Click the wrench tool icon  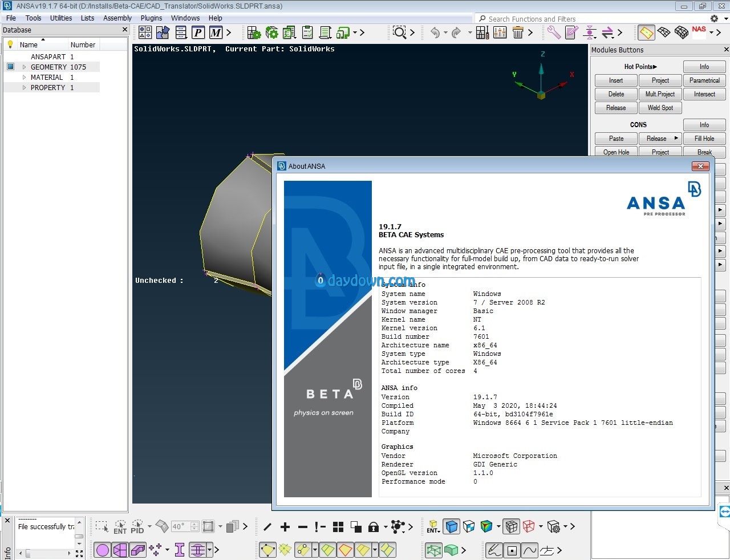coord(554,33)
